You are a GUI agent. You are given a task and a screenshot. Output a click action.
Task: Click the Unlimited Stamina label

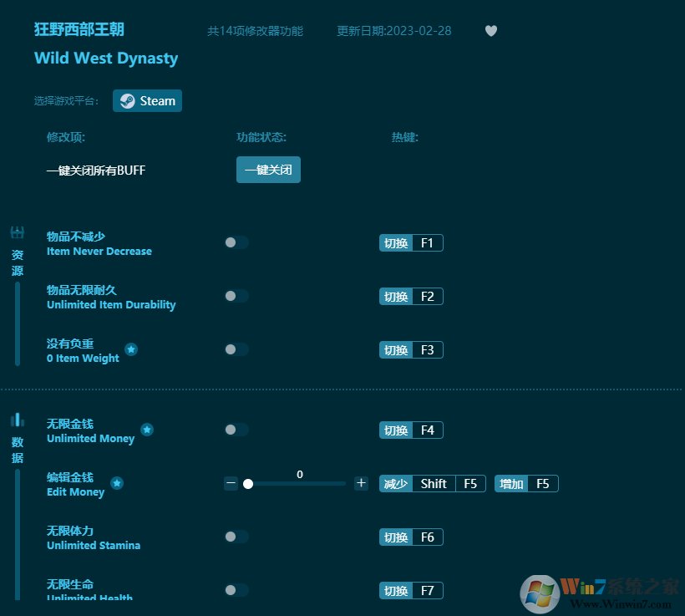[94, 545]
